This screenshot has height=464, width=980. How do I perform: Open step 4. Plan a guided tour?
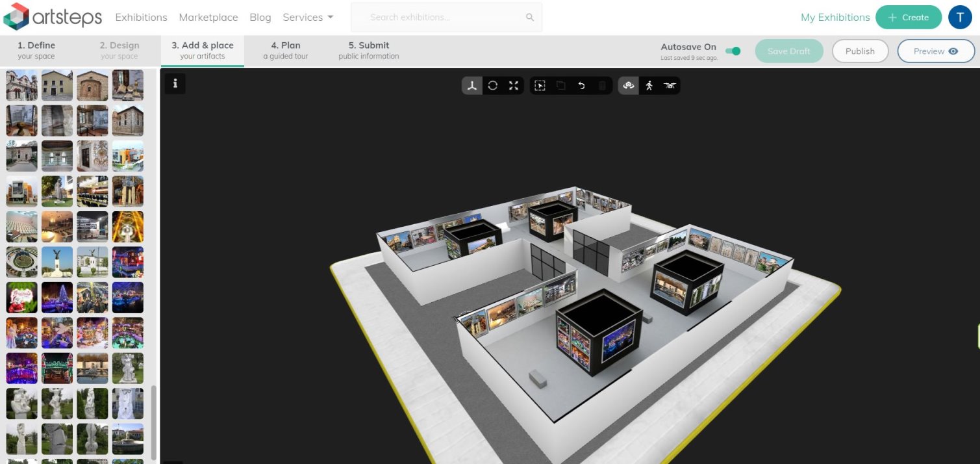coord(285,51)
